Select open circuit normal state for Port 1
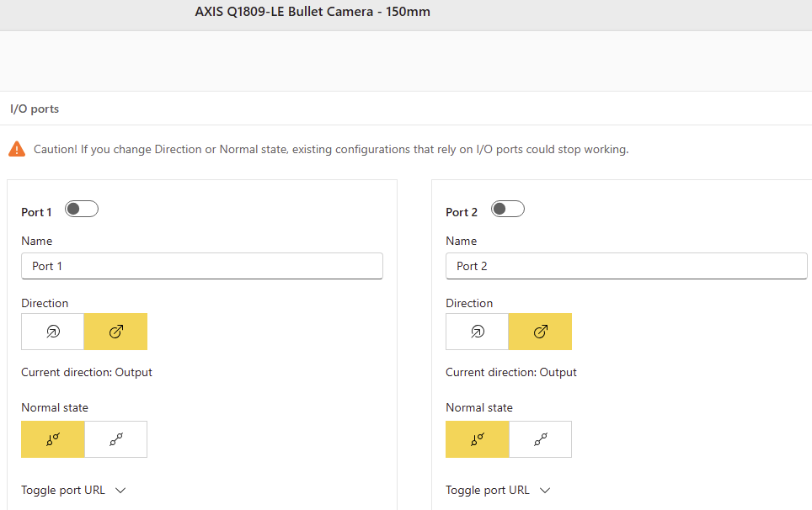Image resolution: width=812 pixels, height=510 pixels. (x=53, y=439)
